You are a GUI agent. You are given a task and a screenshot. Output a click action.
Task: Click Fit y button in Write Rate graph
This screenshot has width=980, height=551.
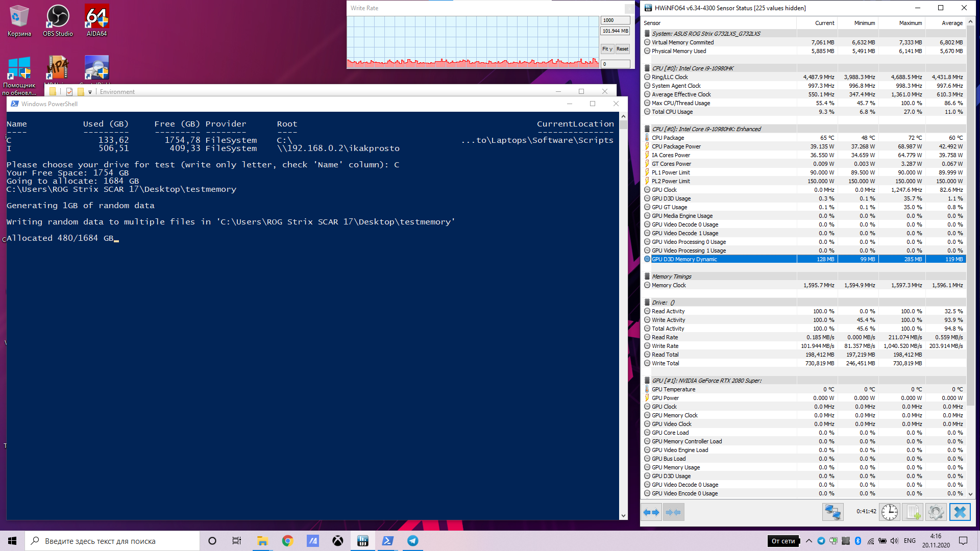tap(607, 49)
